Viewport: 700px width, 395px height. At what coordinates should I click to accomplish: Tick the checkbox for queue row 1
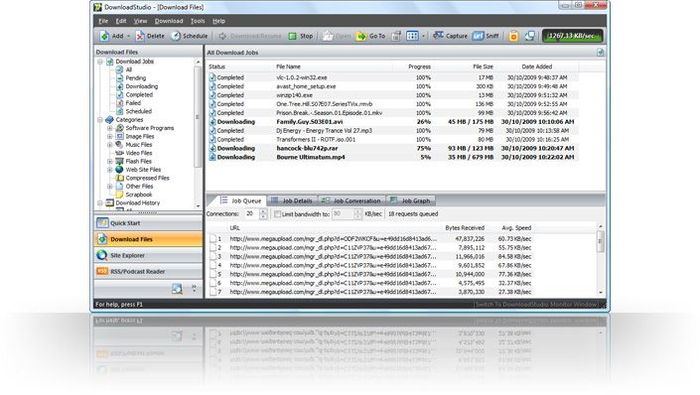click(x=213, y=239)
